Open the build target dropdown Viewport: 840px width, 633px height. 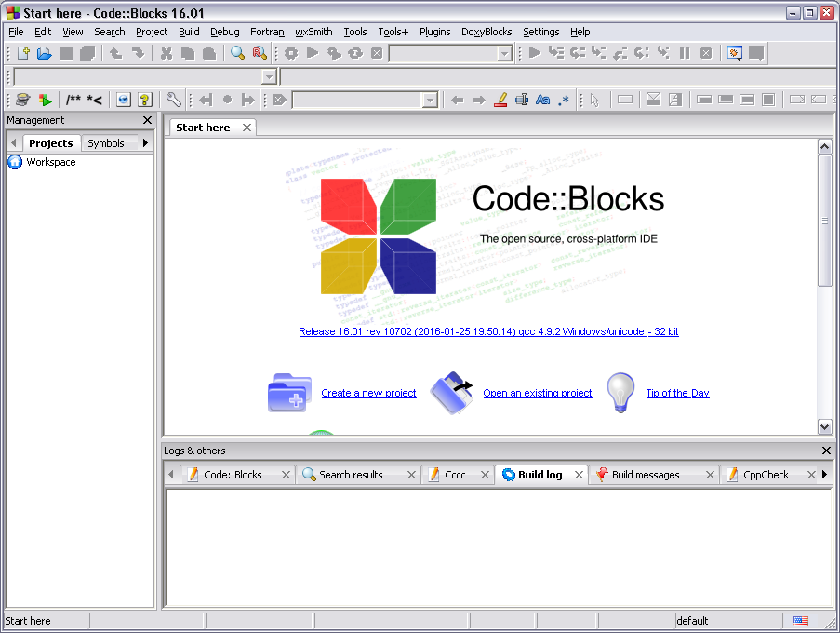click(x=504, y=54)
